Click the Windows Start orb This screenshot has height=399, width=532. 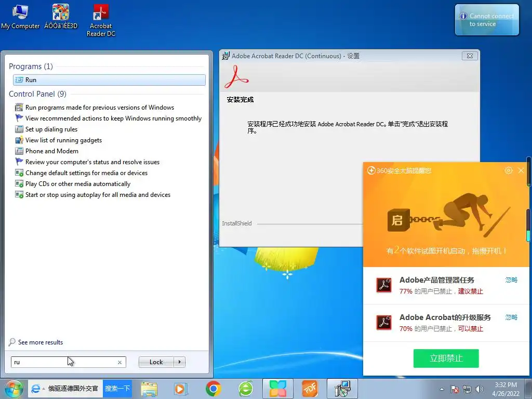(14, 389)
